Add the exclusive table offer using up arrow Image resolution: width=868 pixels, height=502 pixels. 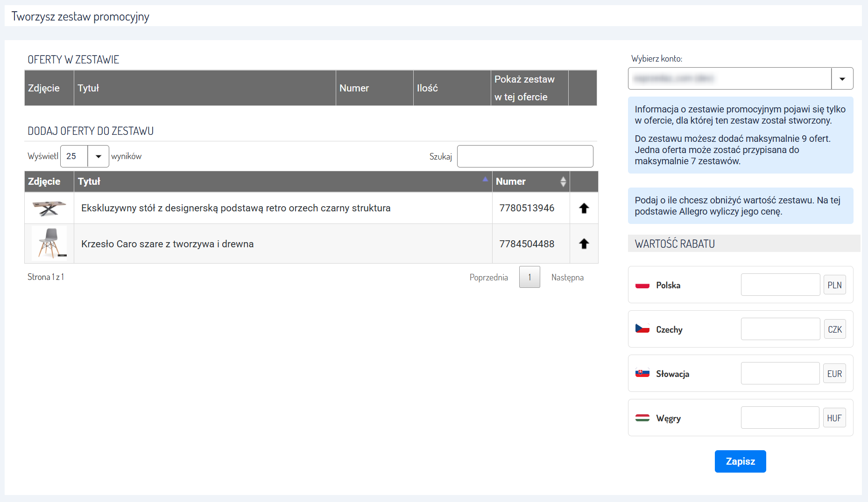[584, 208]
